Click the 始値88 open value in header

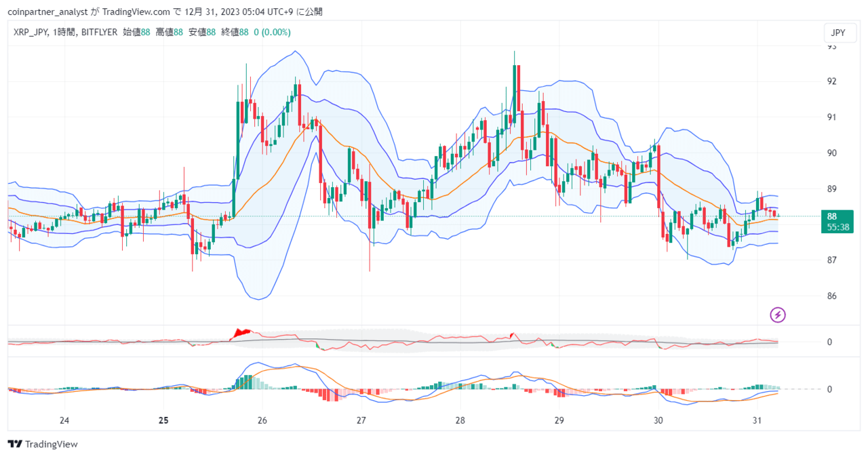(136, 32)
